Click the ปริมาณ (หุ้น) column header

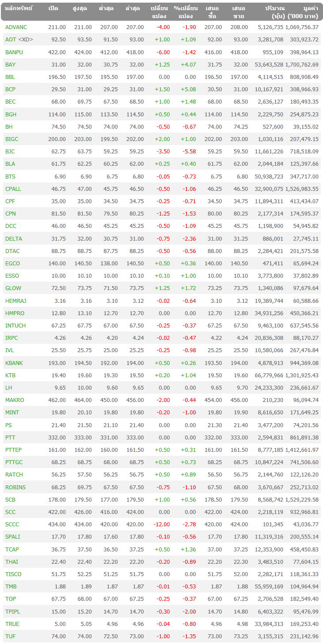pos(274,12)
